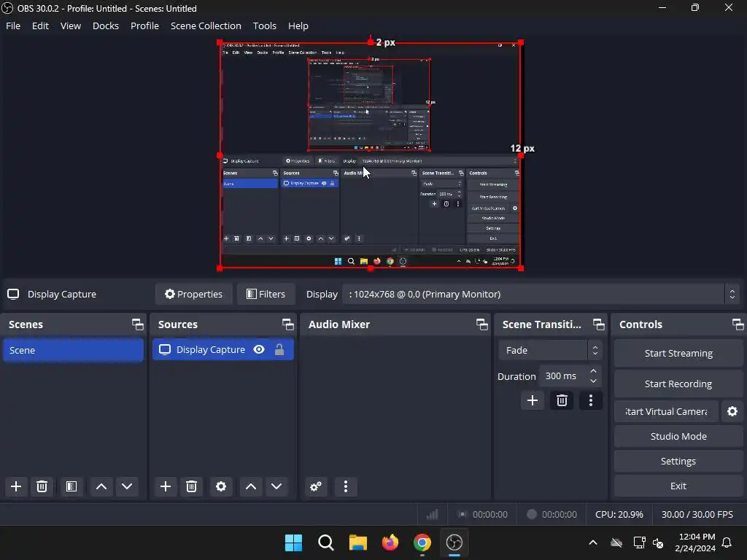747x560 pixels.
Task: Open clock and date in taskbar
Action: pyautogui.click(x=695, y=542)
